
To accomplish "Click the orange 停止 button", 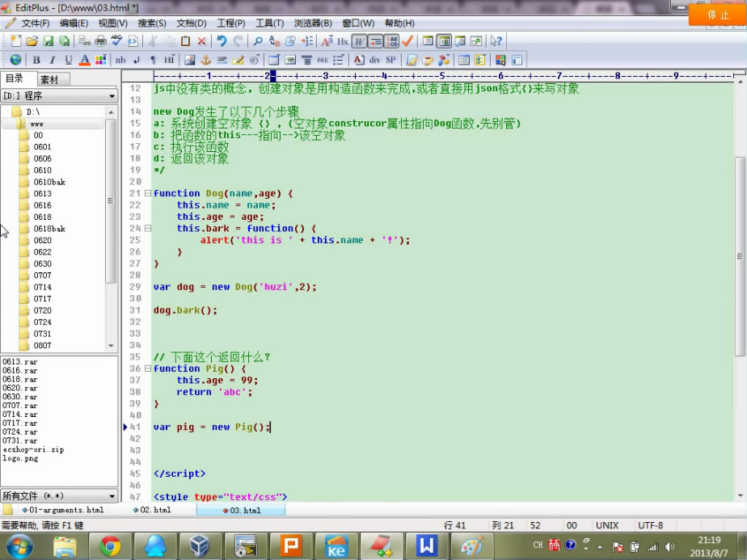I will point(718,15).
